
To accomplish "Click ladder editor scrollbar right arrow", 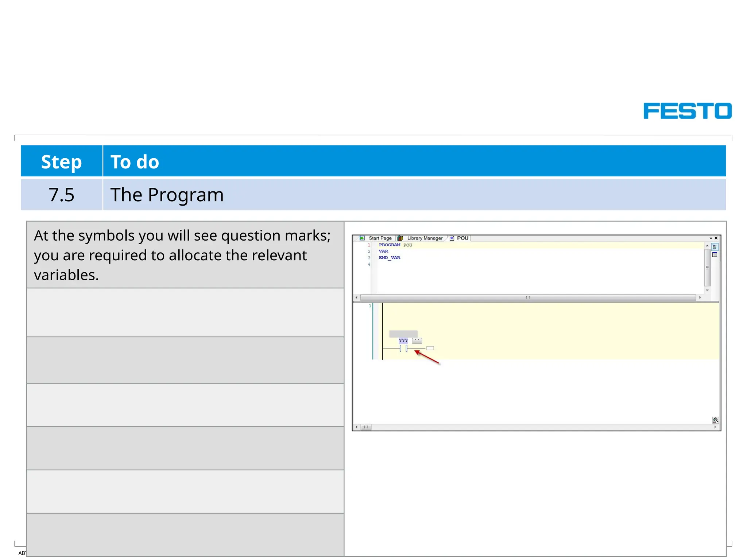I will coord(715,427).
